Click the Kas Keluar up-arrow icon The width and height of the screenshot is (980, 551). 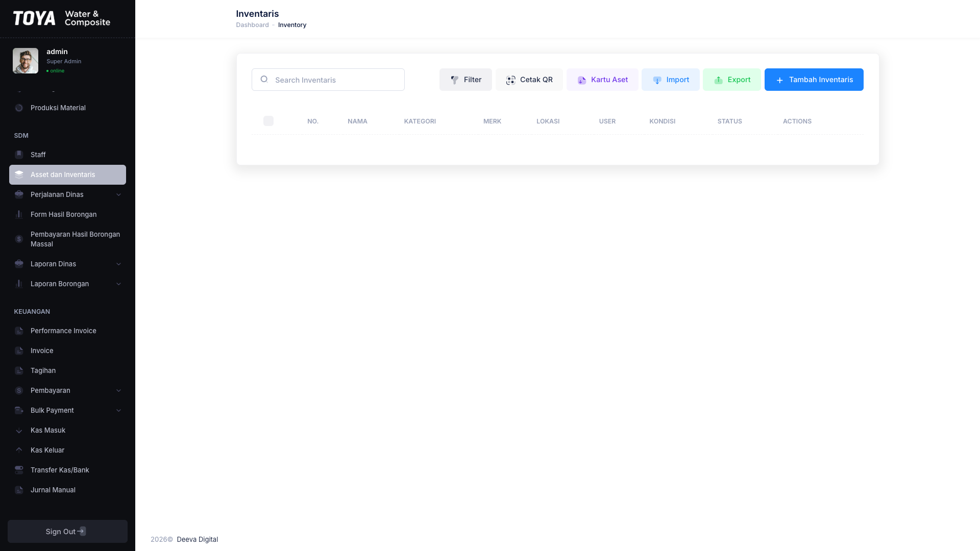click(x=19, y=450)
